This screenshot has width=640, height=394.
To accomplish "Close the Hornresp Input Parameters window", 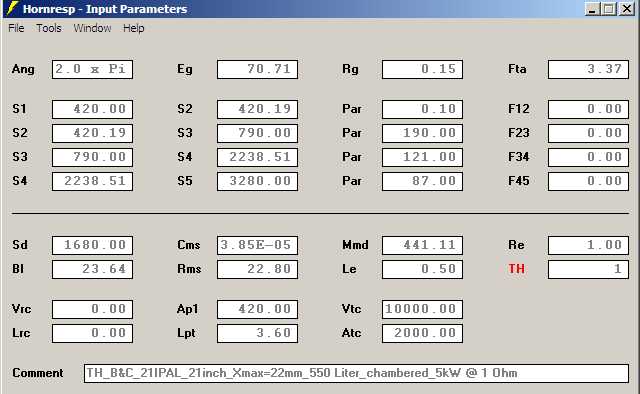I will coord(627,9).
